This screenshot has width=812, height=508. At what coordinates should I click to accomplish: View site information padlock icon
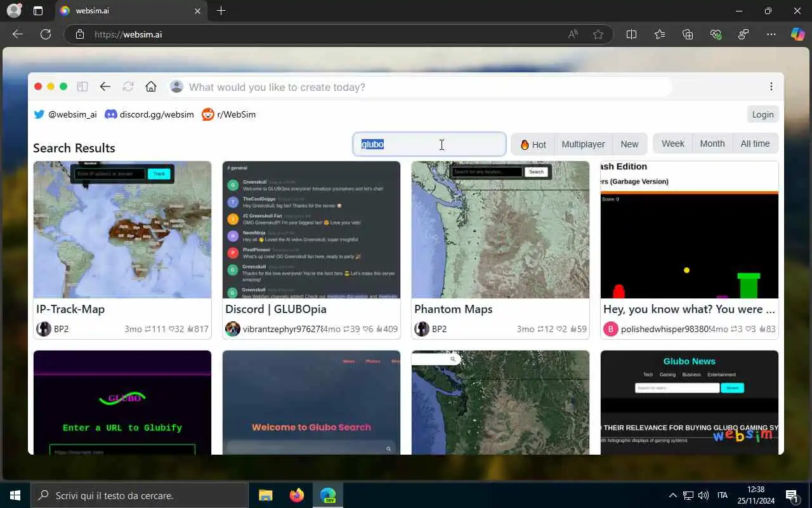point(80,34)
